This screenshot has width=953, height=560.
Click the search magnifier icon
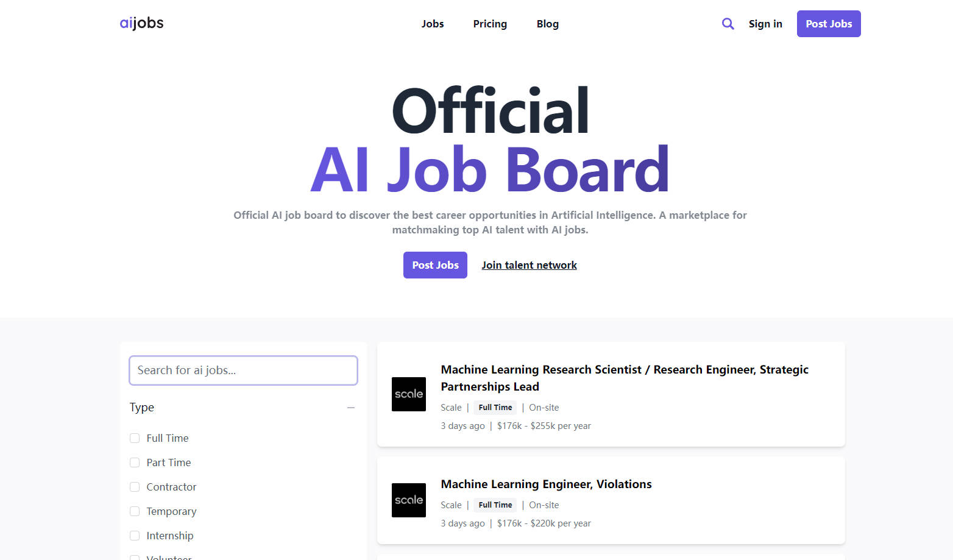[728, 23]
